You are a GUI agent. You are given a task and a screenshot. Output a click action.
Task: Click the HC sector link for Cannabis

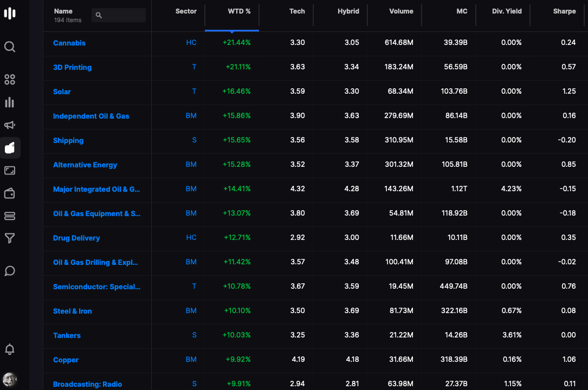coord(191,42)
